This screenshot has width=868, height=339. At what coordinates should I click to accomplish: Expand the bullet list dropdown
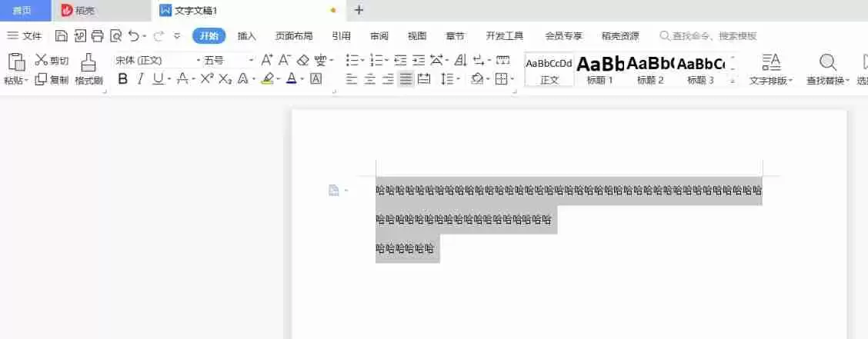(362, 60)
